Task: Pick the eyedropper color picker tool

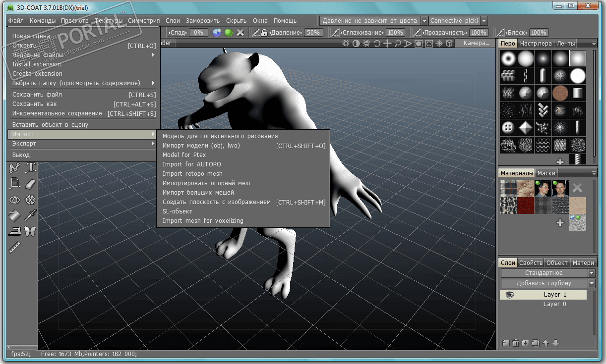Action: tap(31, 215)
